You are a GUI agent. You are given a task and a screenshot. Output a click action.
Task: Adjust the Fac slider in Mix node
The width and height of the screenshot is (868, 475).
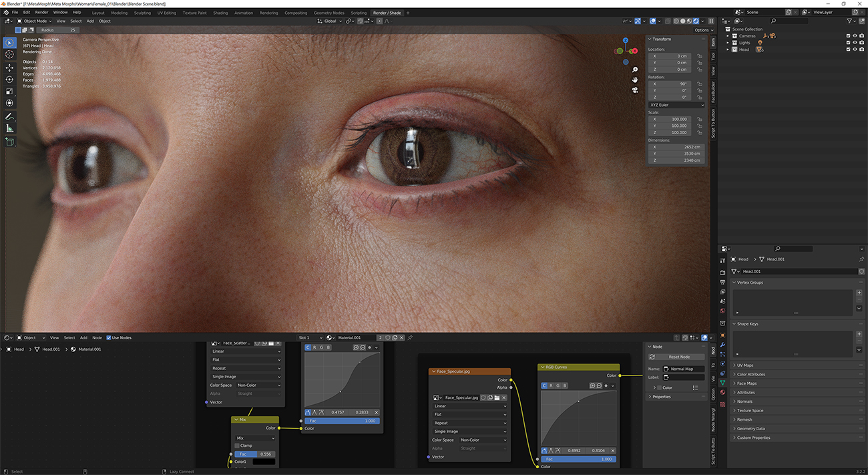[x=254, y=454]
